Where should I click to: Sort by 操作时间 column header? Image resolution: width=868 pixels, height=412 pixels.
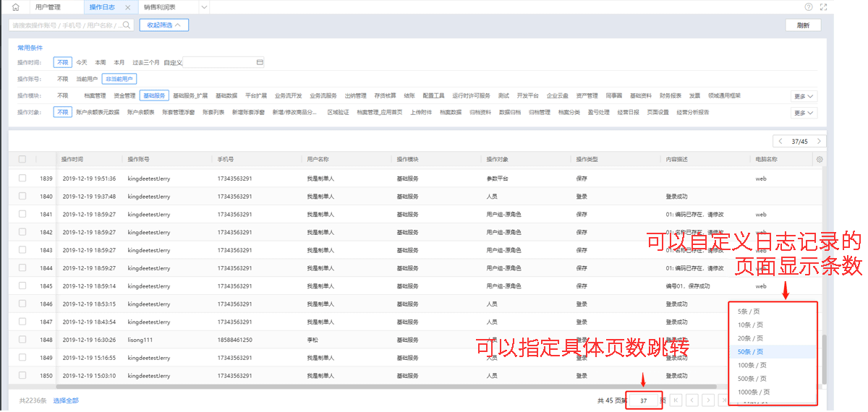[x=72, y=159]
